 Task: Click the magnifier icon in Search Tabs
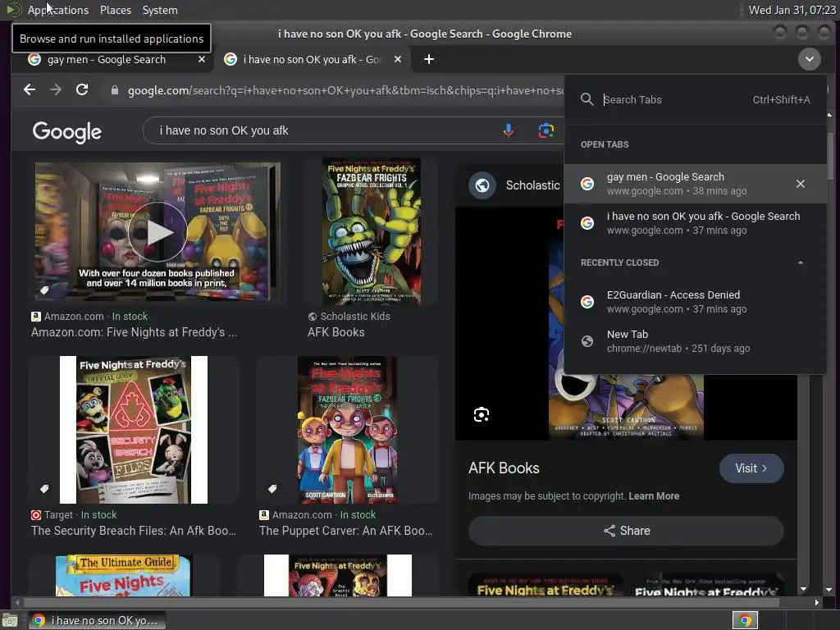(587, 99)
